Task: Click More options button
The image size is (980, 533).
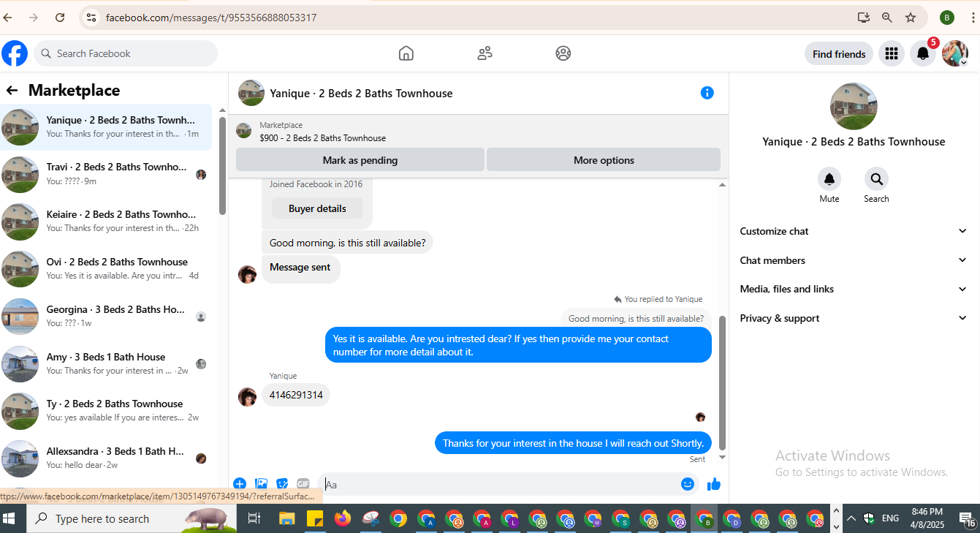Action: coord(604,160)
